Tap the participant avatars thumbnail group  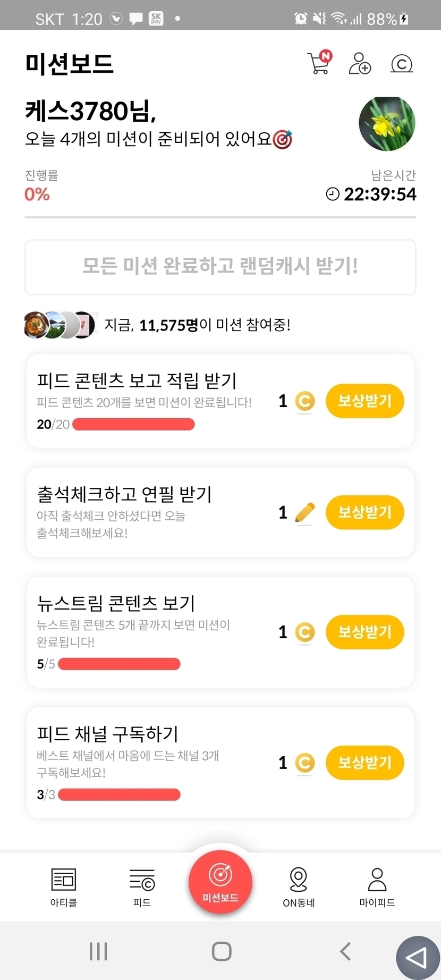click(60, 325)
